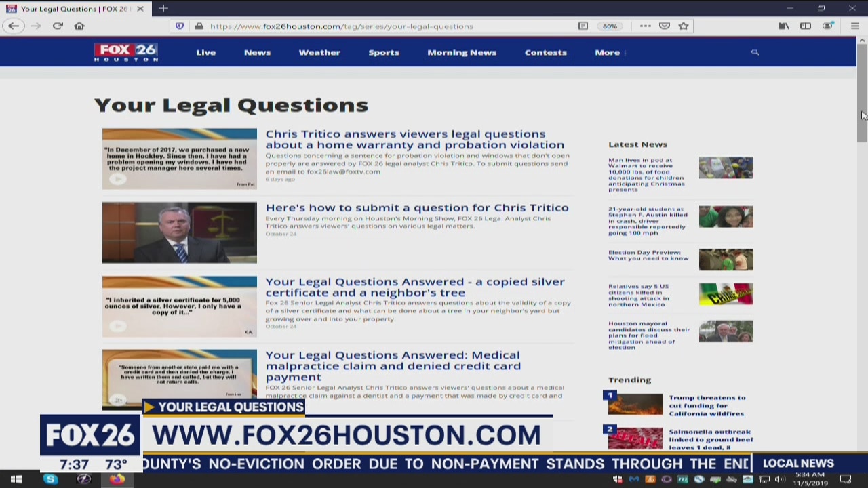This screenshot has height=488, width=868.
Task: Click the search magnifier on the FOX 26 navbar
Action: [755, 52]
